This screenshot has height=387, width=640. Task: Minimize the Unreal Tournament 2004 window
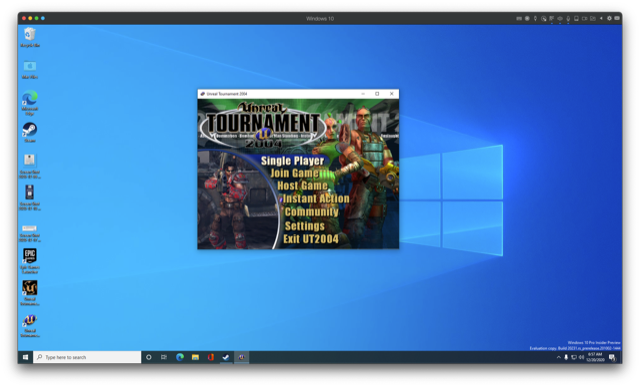click(x=363, y=93)
